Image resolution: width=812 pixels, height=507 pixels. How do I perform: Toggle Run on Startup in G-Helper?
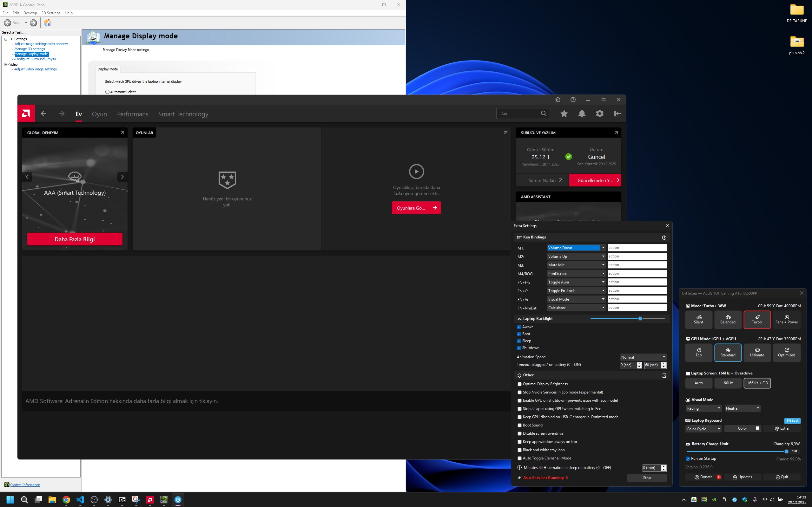pos(688,458)
